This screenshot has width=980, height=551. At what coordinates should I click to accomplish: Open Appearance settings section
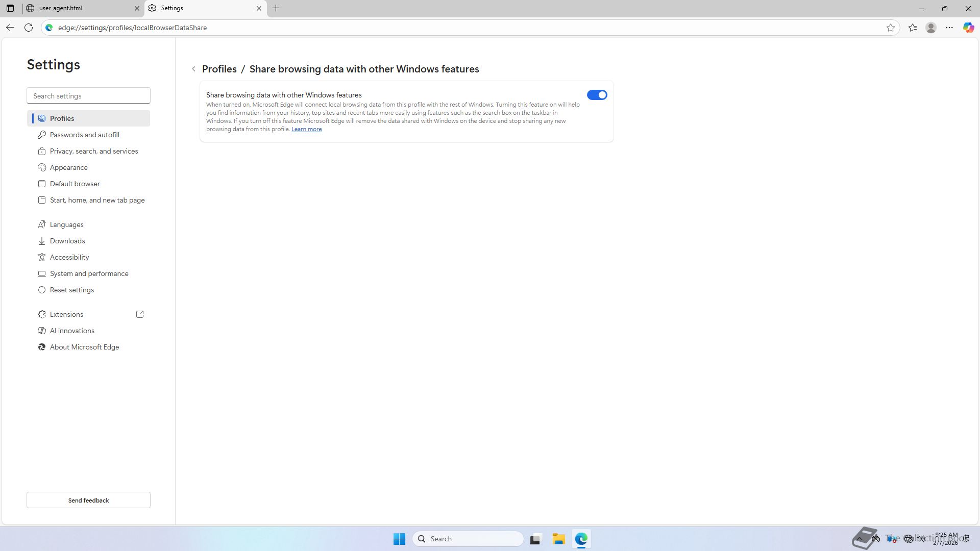[x=69, y=167]
